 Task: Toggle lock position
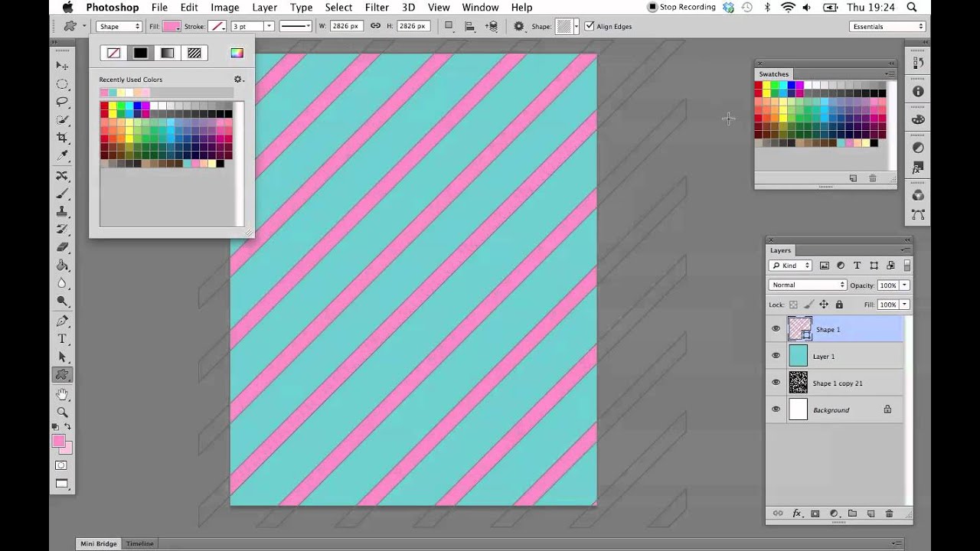824,305
